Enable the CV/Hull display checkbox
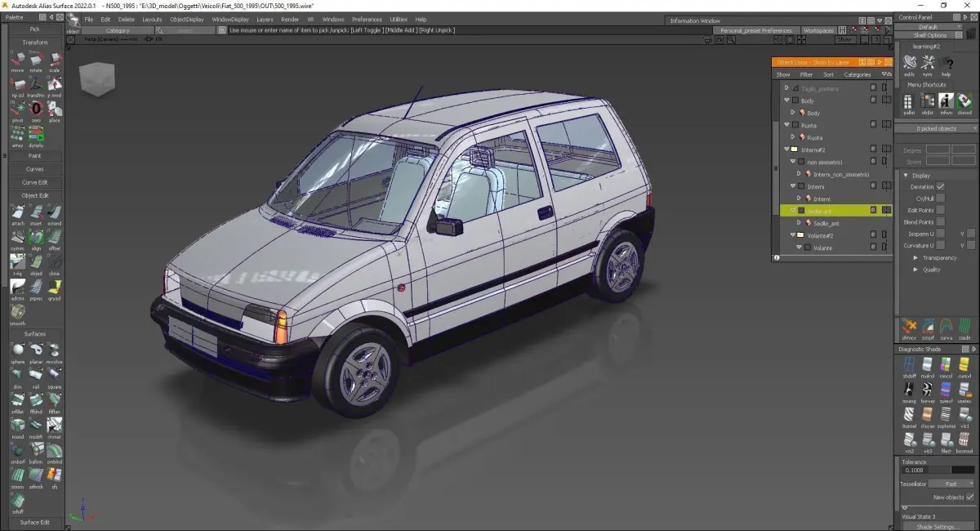Viewport: 980px width, 531px height. pyautogui.click(x=941, y=199)
